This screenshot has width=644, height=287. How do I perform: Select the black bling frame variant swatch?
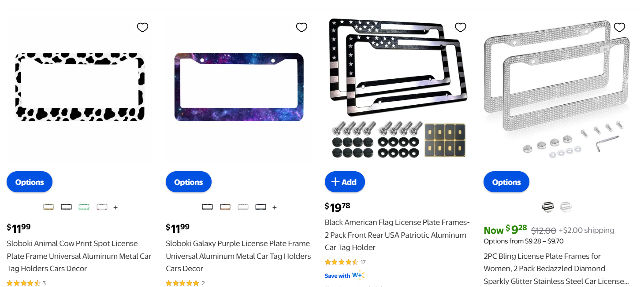(x=548, y=207)
